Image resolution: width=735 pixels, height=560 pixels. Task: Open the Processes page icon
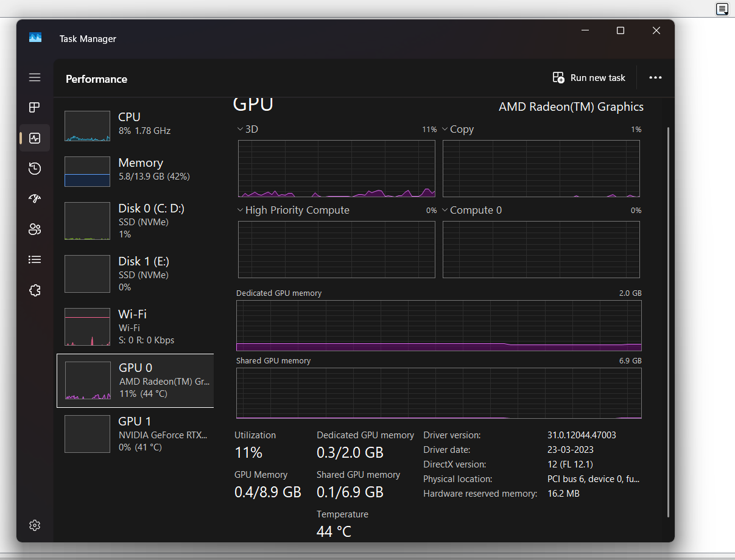(35, 108)
